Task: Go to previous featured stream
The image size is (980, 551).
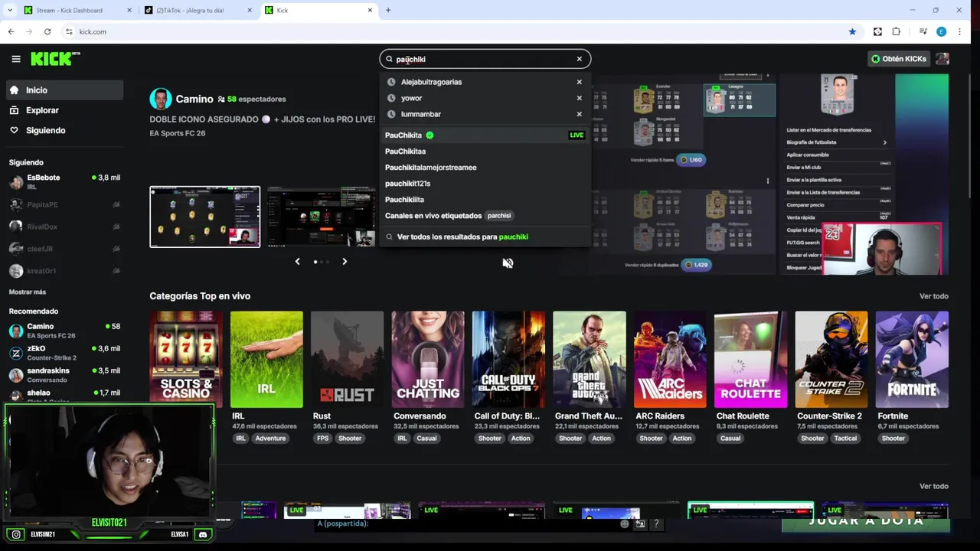Action: [298, 262]
